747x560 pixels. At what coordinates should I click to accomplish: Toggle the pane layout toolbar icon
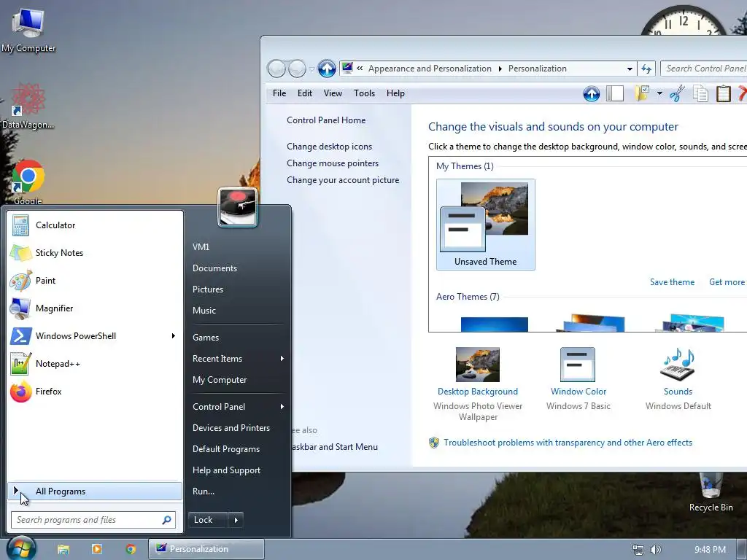pyautogui.click(x=615, y=93)
